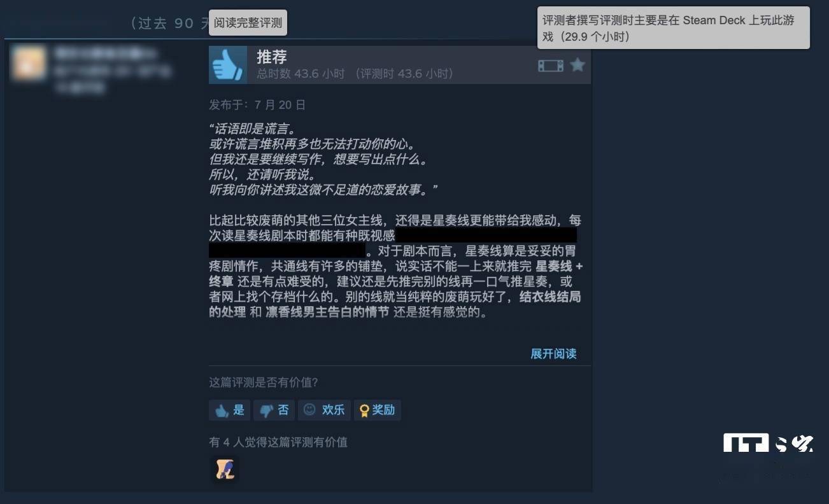Expand the review with 展开阅读
The height and width of the screenshot is (504, 829).
[553, 354]
